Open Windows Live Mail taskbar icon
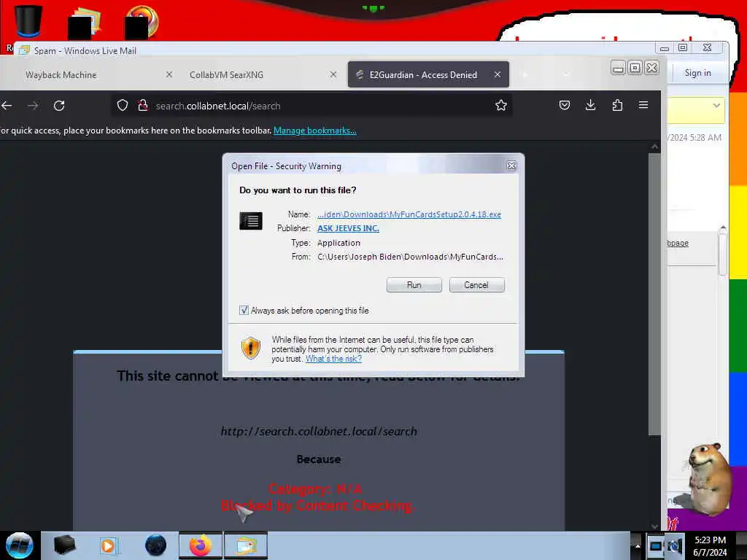The width and height of the screenshot is (747, 560). tap(245, 545)
